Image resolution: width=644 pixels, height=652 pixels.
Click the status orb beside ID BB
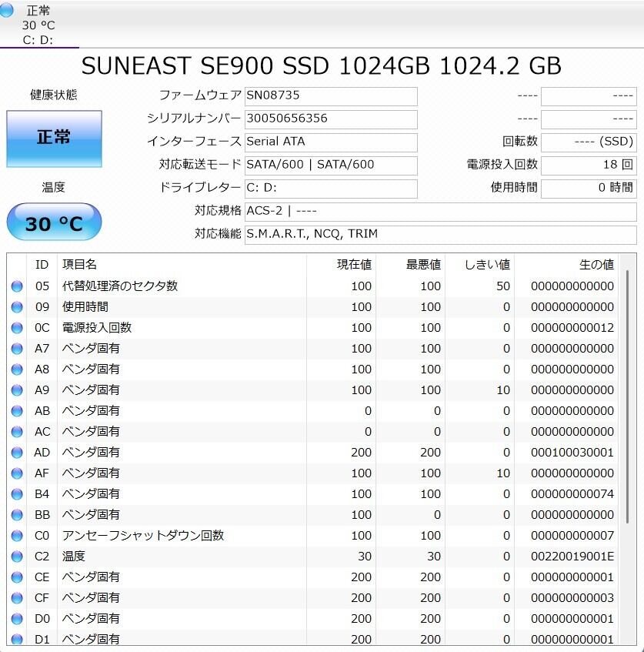tap(17, 515)
